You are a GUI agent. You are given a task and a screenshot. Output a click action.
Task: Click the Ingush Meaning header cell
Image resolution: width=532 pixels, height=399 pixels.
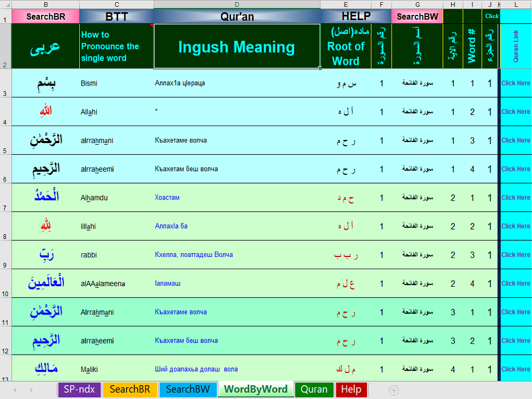[237, 46]
